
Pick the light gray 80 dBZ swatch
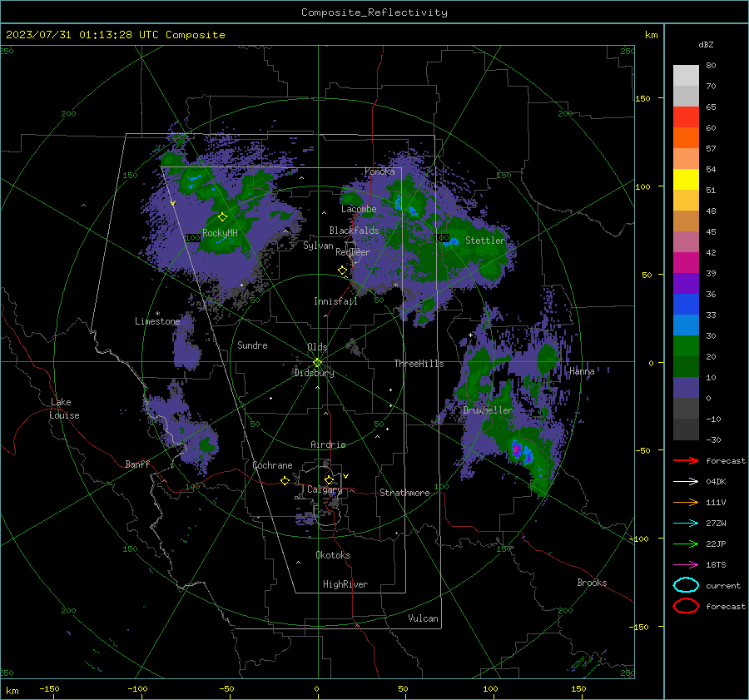coord(686,75)
